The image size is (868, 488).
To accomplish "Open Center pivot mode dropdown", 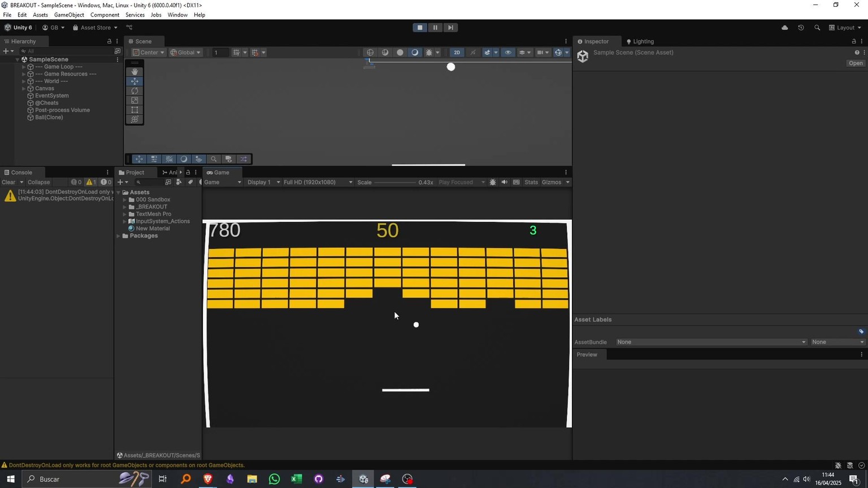I will click(x=149, y=53).
